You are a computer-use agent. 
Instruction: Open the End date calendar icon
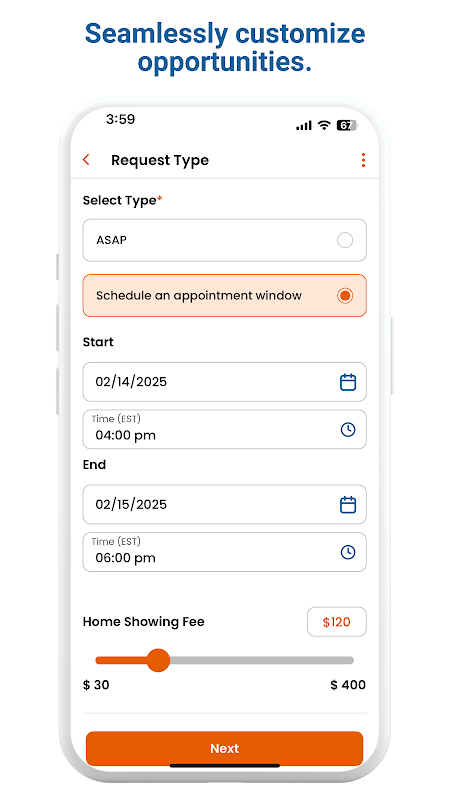click(347, 504)
